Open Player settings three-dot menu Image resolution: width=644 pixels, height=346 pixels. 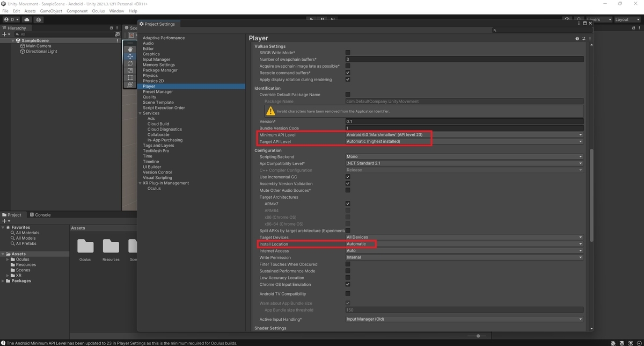click(x=590, y=39)
